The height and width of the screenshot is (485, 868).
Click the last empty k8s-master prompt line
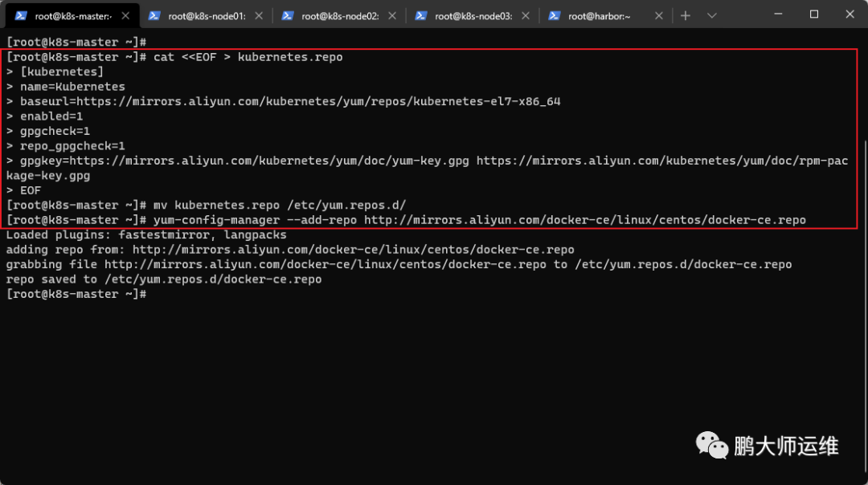coord(76,294)
